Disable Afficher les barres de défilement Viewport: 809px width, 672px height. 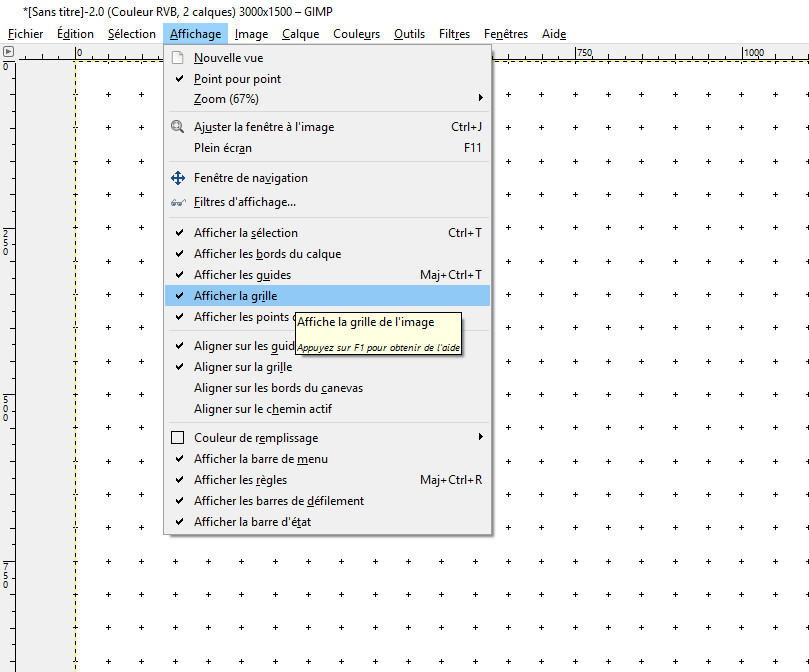tap(327, 501)
